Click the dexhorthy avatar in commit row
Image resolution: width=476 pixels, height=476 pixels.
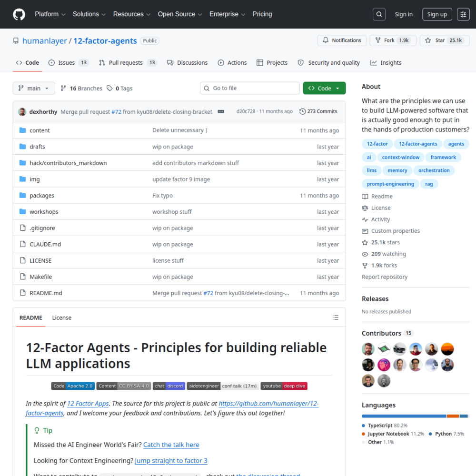[x=22, y=112]
